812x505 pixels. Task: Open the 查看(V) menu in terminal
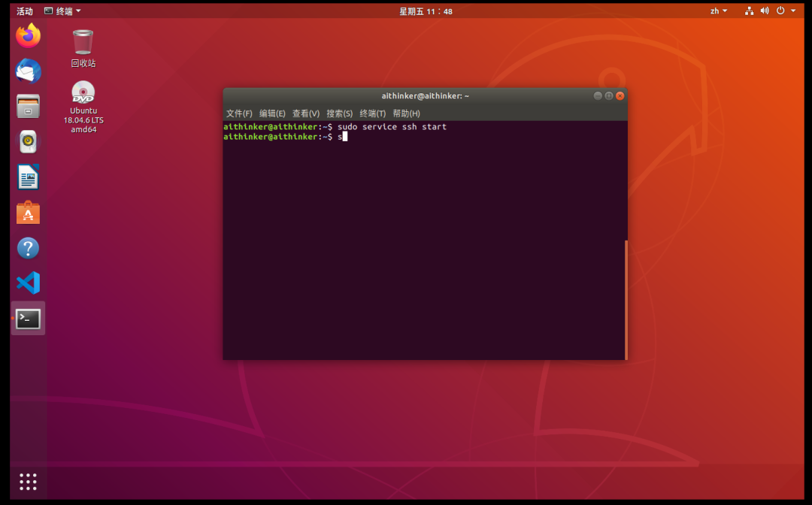(x=306, y=113)
